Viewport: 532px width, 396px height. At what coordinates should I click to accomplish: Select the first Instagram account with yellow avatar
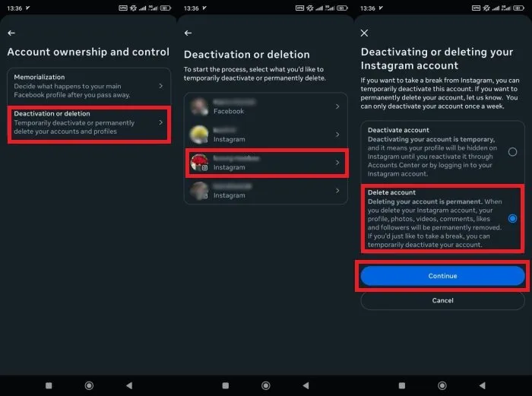coord(258,135)
